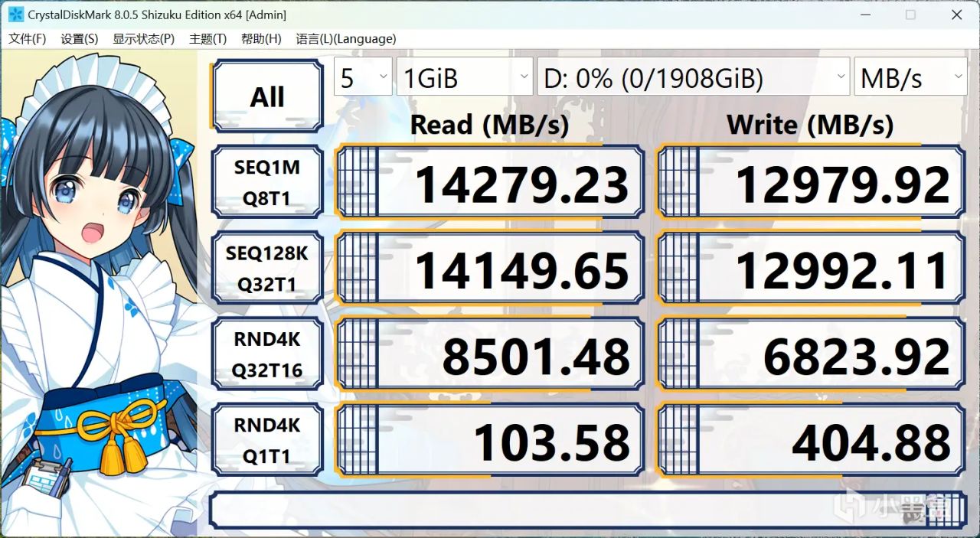Image resolution: width=980 pixels, height=538 pixels.
Task: Maximize the CrystalDiskMark window
Action: coord(910,15)
